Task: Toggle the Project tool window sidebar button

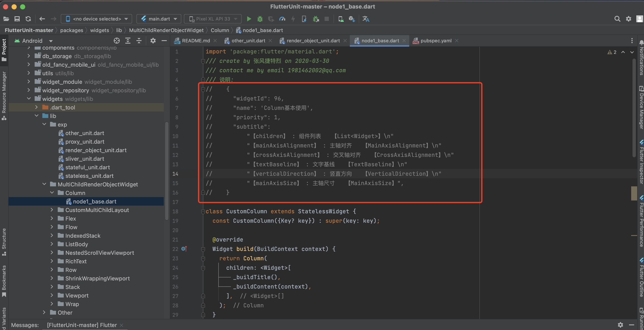Action: click(x=4, y=50)
